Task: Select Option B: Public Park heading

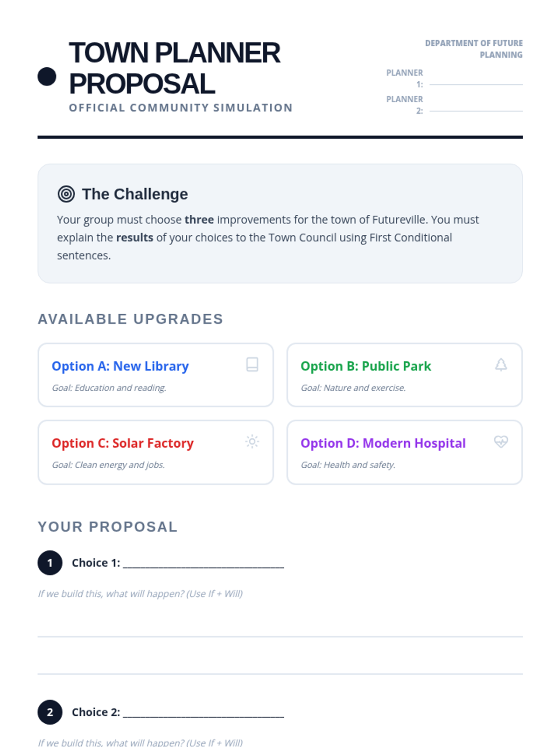Action: (366, 366)
